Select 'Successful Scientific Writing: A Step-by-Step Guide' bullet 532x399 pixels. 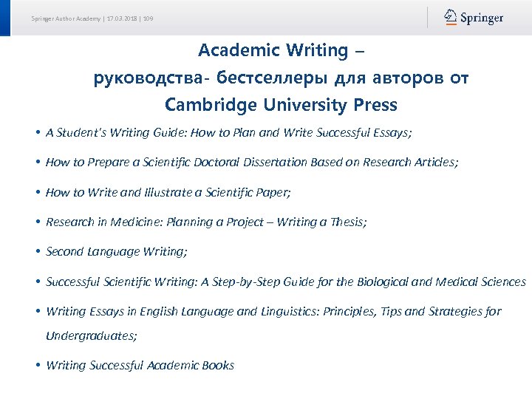point(286,282)
